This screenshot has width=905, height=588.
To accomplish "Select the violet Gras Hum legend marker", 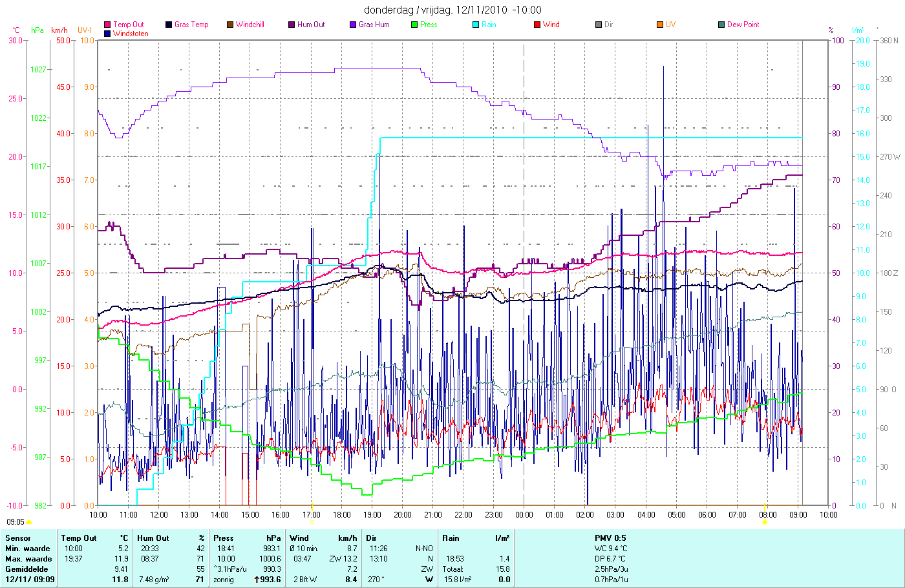I will point(353,25).
